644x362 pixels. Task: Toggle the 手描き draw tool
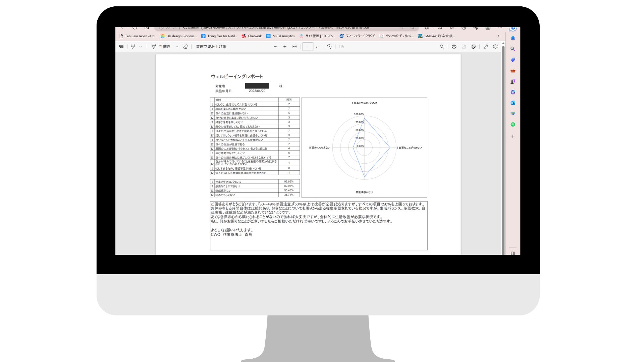161,47
